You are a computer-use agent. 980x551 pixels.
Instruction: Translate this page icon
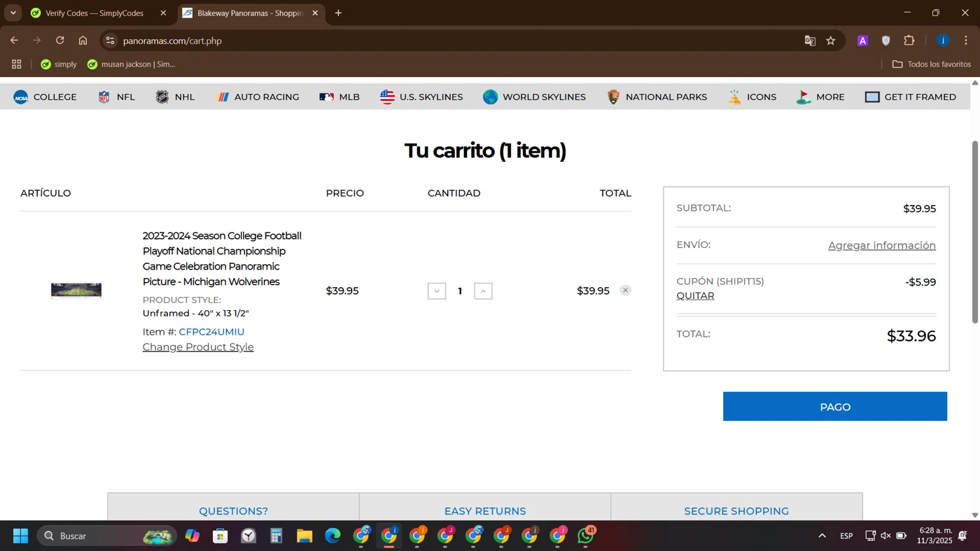point(810,40)
